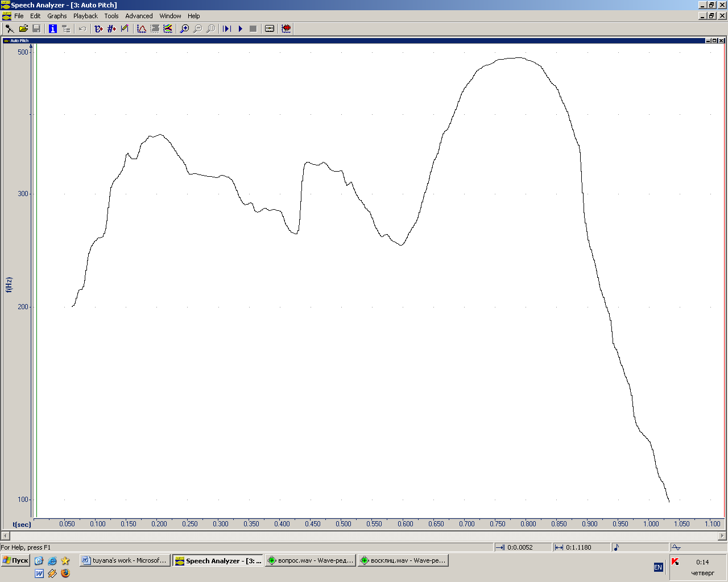The height and width of the screenshot is (582, 728).
Task: Click the right arrow of the horizontal scrollbar
Action: 722,535
